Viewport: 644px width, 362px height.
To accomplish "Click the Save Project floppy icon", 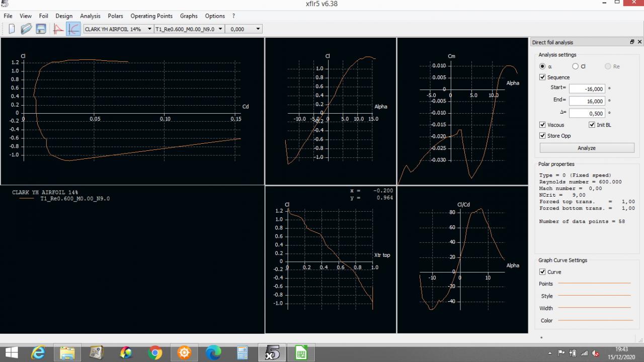I will click(41, 29).
